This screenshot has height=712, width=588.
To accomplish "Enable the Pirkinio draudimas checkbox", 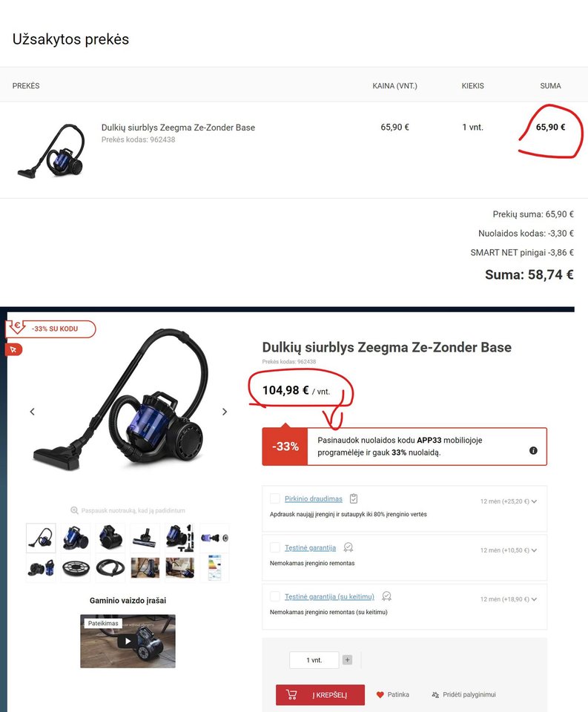I will click(x=274, y=498).
